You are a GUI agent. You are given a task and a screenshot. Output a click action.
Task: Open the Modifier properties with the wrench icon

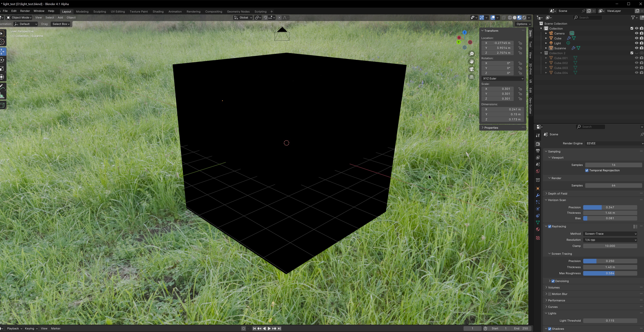[x=538, y=195]
